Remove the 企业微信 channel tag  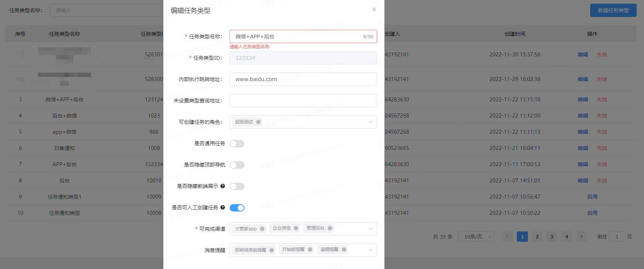[296, 228]
